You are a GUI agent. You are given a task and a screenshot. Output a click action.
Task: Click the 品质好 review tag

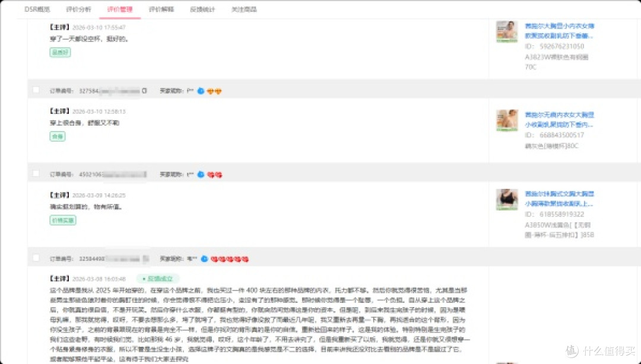pyautogui.click(x=60, y=52)
